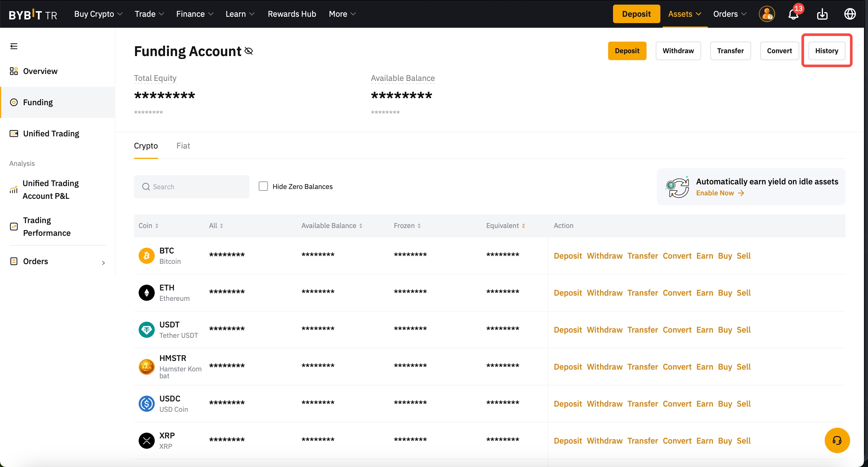The width and height of the screenshot is (868, 467).
Task: Click the Bybit TR logo
Action: 33,14
